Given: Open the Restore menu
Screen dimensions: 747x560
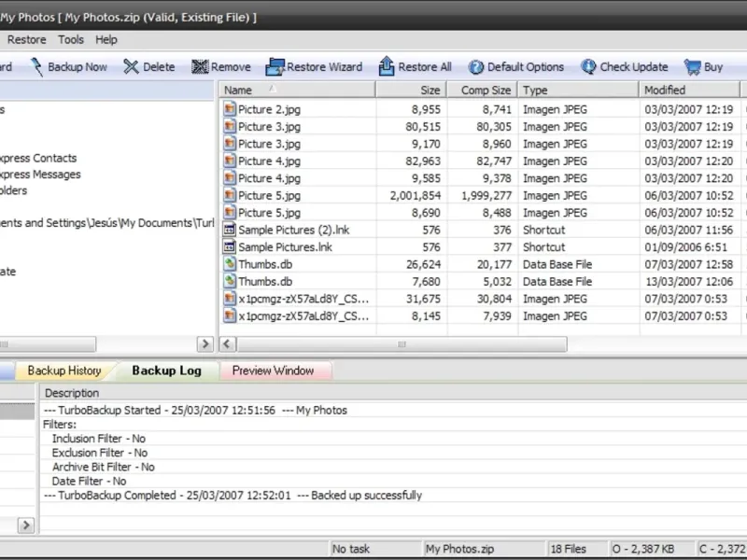Looking at the screenshot, I should point(27,39).
